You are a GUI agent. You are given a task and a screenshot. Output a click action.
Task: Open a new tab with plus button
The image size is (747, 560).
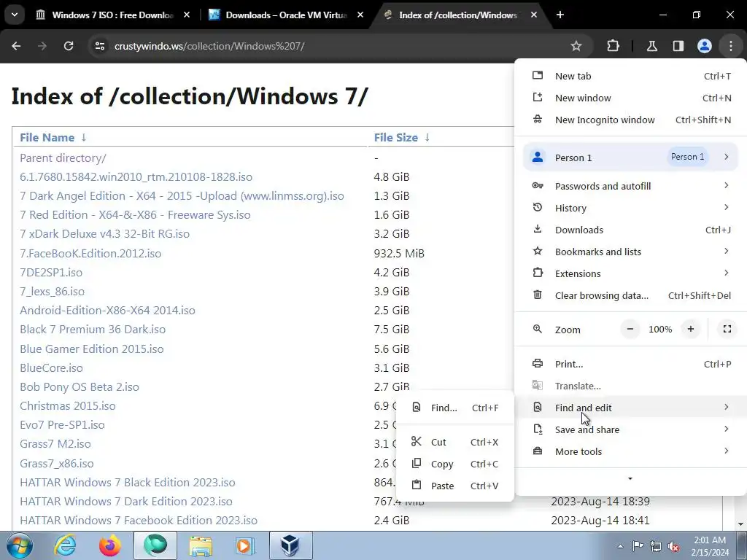(x=560, y=15)
